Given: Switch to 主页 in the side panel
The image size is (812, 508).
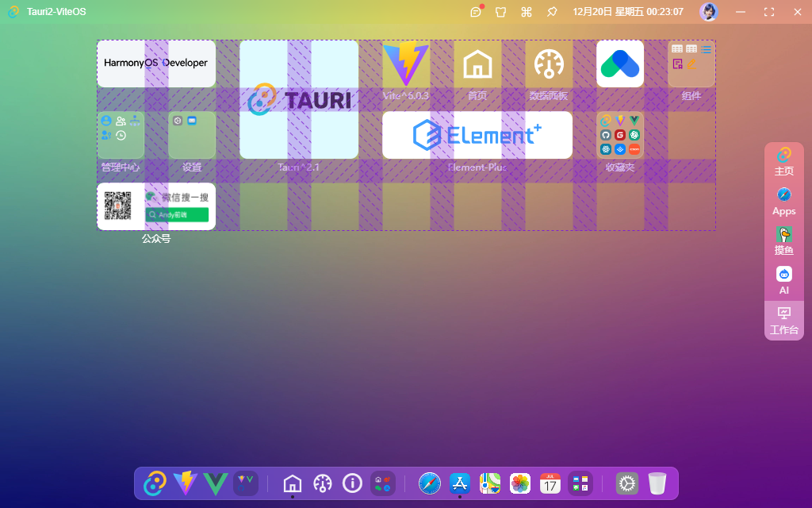Looking at the screenshot, I should pyautogui.click(x=784, y=162).
